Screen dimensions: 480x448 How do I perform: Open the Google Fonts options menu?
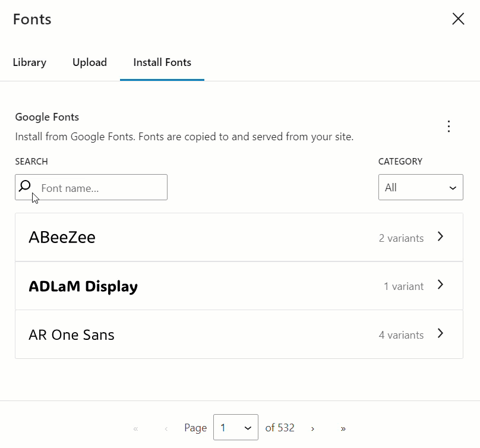pyautogui.click(x=449, y=126)
